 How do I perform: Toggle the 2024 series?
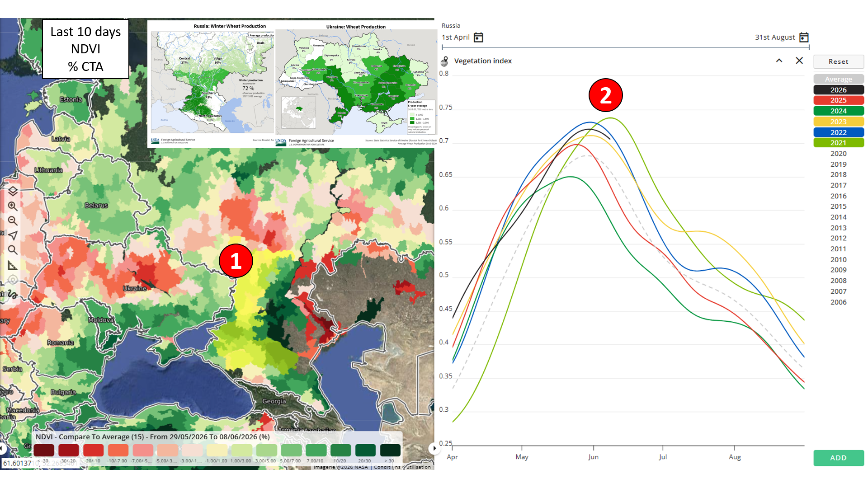[839, 111]
